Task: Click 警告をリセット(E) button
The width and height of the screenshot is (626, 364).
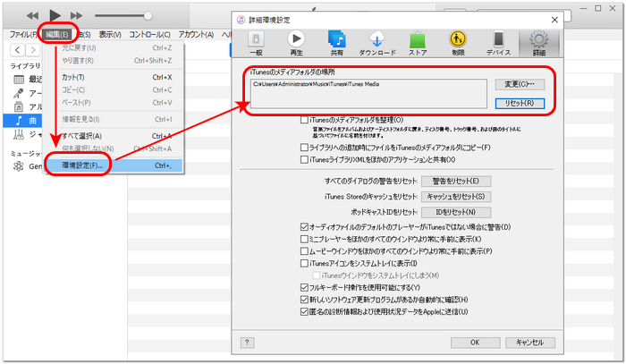Action: (456, 181)
